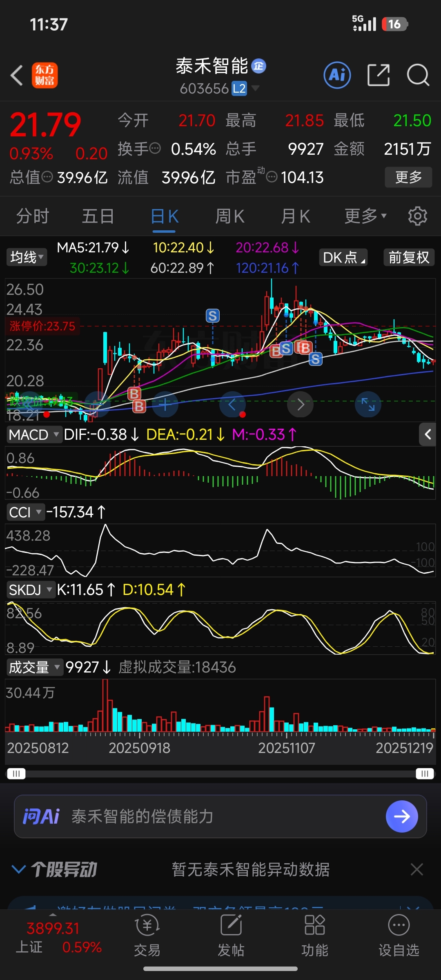The height and width of the screenshot is (980, 441).
Task: Tap the date label 20251107
Action: [x=287, y=748]
